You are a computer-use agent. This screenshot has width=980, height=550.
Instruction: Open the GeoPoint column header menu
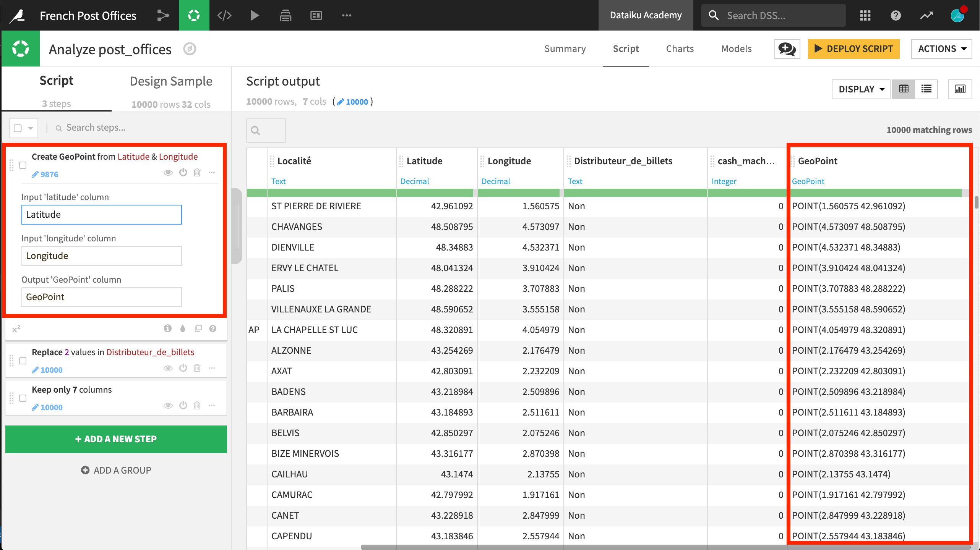(x=818, y=161)
